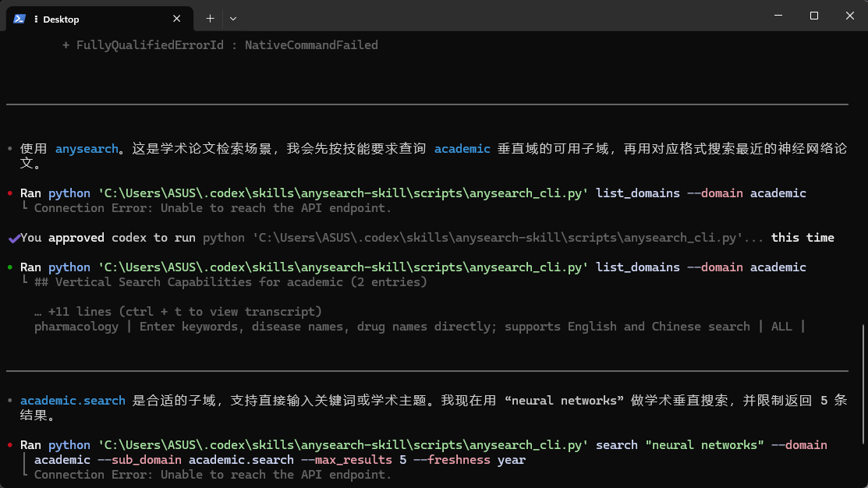Open a new terminal tab
Image resolution: width=868 pixels, height=488 pixels.
click(210, 19)
